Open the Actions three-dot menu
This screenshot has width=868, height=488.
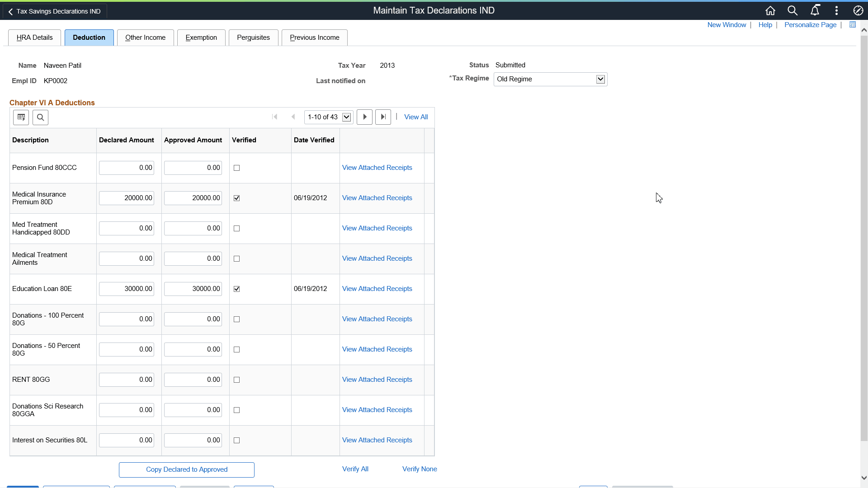(x=836, y=11)
